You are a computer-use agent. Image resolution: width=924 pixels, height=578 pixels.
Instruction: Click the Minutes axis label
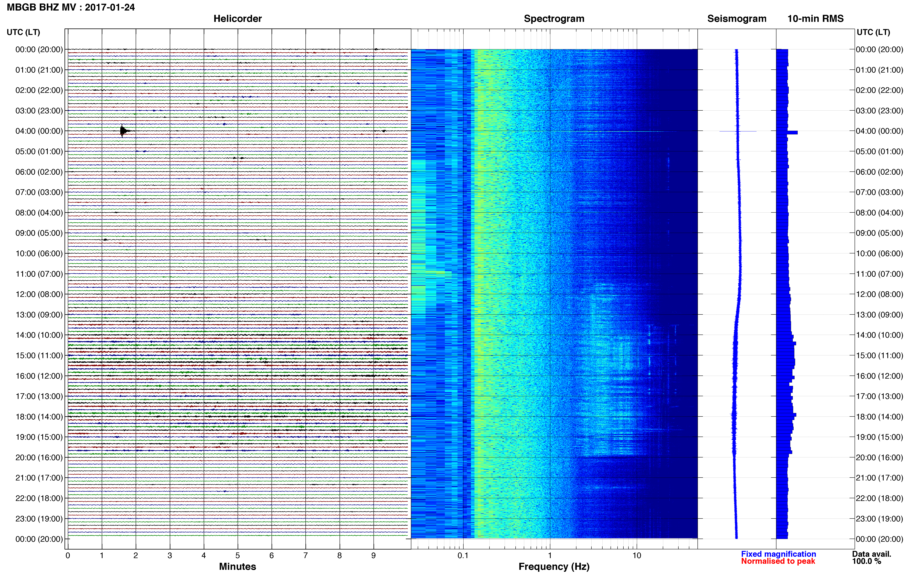pos(238,566)
